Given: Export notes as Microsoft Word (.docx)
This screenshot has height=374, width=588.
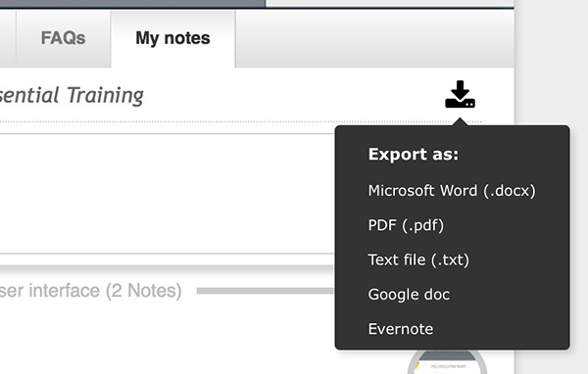Looking at the screenshot, I should [x=452, y=191].
